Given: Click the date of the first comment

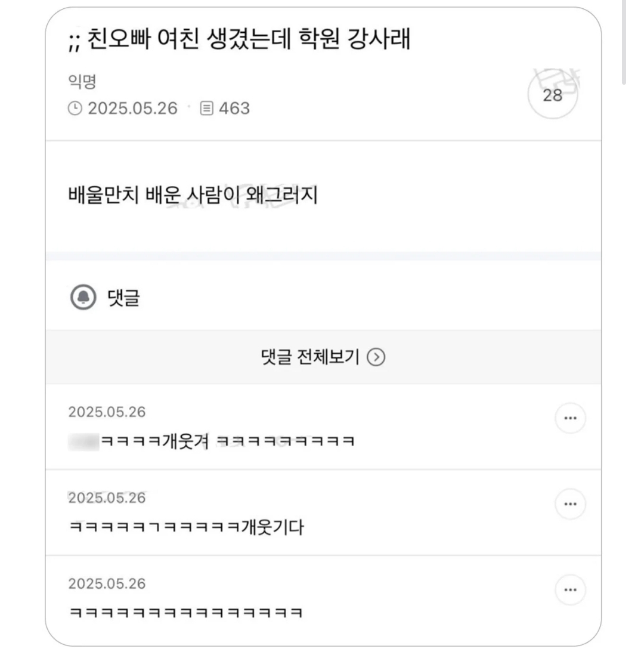Looking at the screenshot, I should point(107,412).
